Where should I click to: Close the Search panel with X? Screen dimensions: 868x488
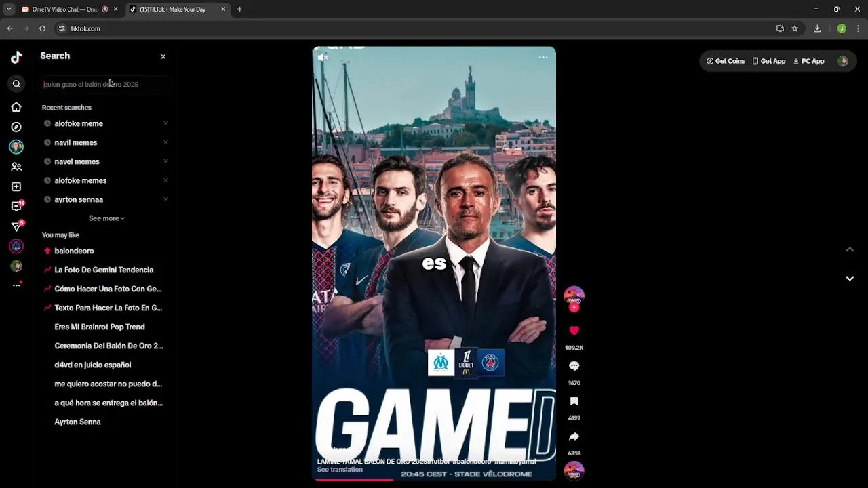pyautogui.click(x=163, y=56)
